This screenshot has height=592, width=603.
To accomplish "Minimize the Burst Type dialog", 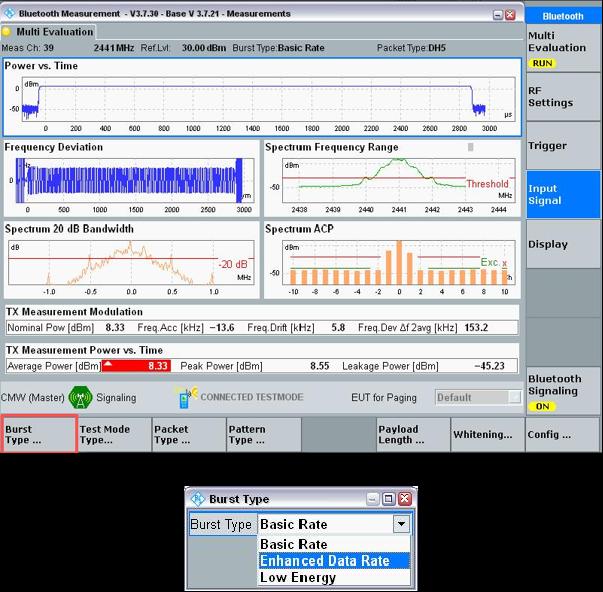I will click(x=372, y=499).
